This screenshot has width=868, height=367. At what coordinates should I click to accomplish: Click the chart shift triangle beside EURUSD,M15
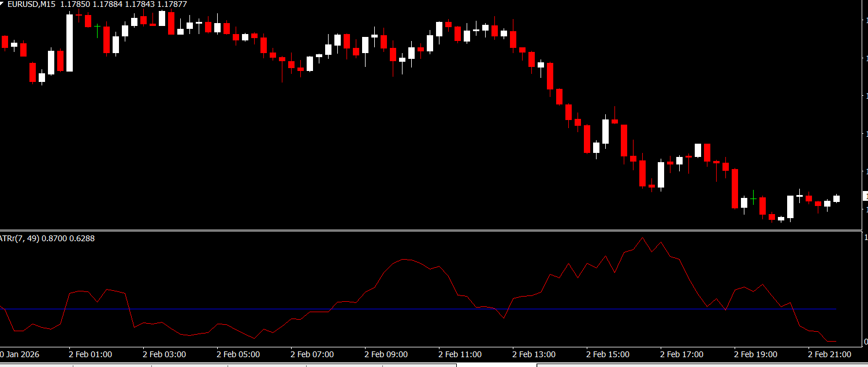click(2, 3)
